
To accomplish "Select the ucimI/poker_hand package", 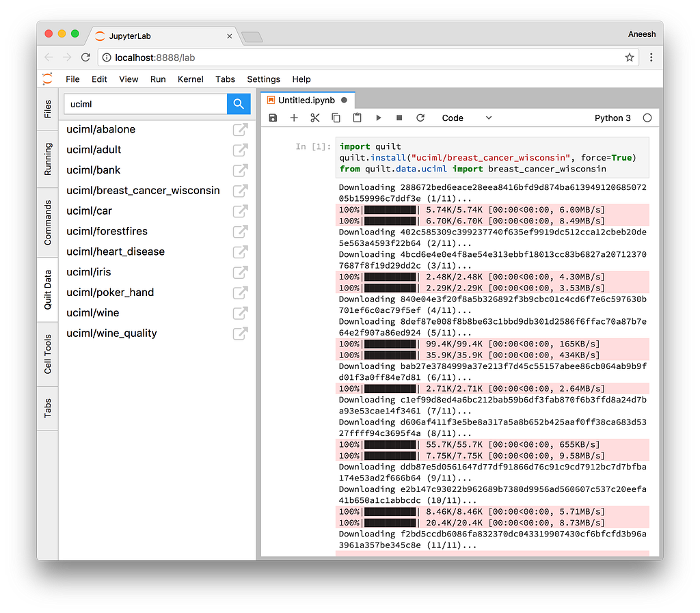I will click(110, 292).
